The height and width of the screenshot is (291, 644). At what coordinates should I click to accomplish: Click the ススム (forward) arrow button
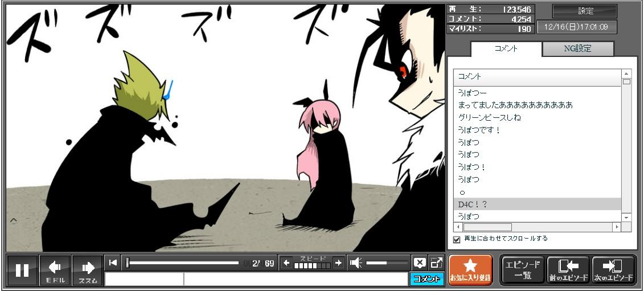coord(88,270)
